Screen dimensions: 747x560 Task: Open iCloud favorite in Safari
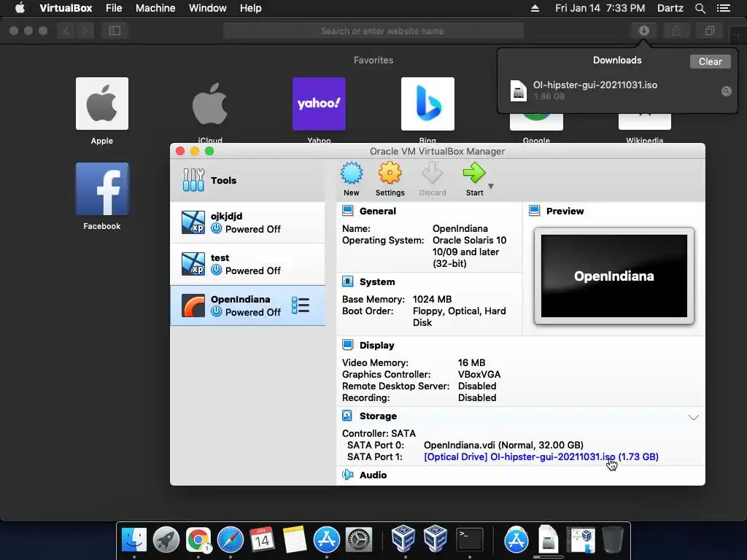tap(210, 104)
